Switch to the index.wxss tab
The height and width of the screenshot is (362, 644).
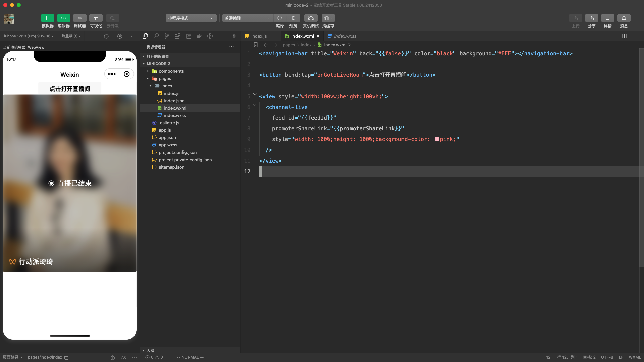(345, 36)
